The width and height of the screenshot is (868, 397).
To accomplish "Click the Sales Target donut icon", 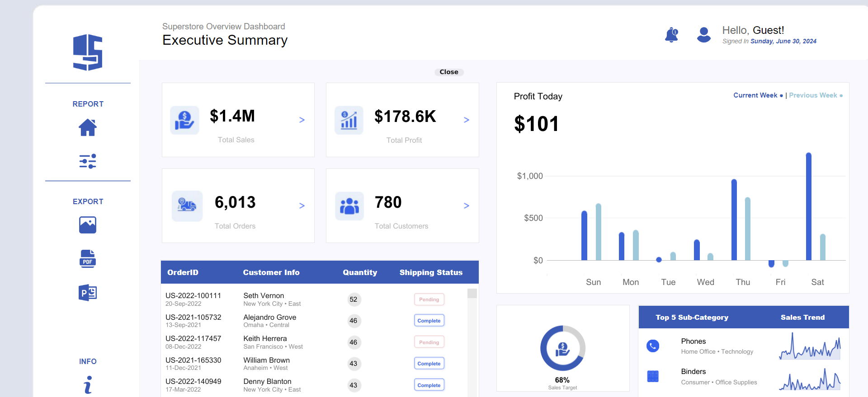I will tap(563, 348).
